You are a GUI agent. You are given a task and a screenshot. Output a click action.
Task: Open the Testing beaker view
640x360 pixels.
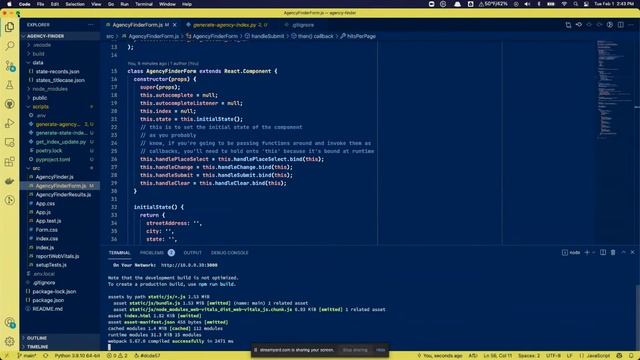tap(10, 84)
